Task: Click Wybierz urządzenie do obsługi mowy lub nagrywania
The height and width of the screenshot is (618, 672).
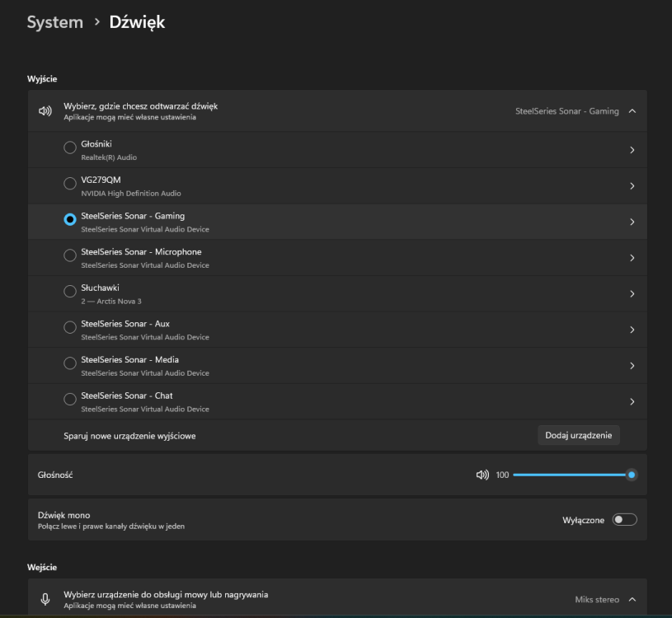Action: click(x=166, y=594)
